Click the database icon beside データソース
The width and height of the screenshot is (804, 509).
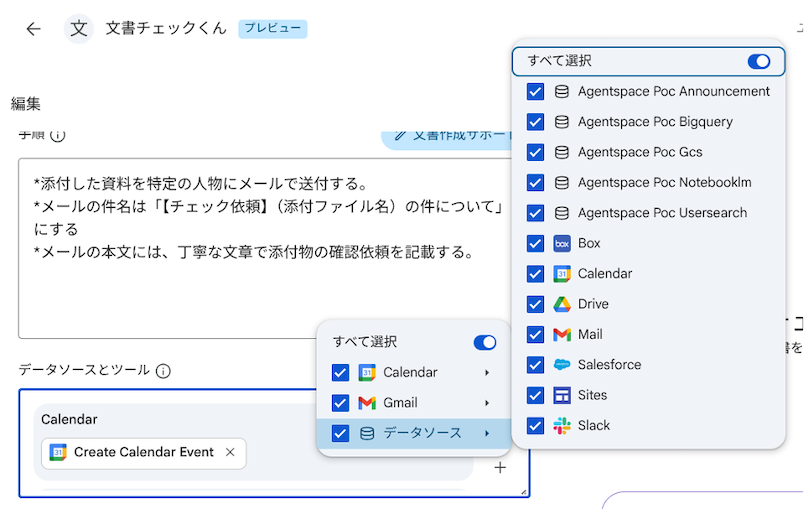coord(367,434)
